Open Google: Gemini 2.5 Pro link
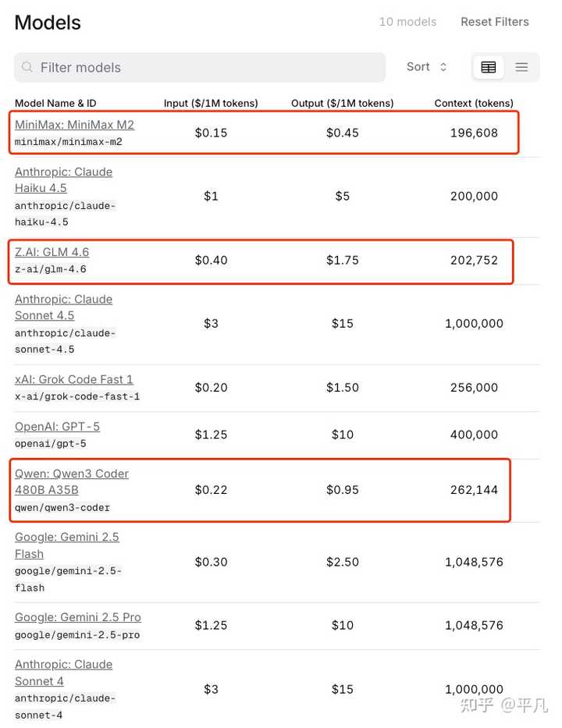 pos(78,617)
